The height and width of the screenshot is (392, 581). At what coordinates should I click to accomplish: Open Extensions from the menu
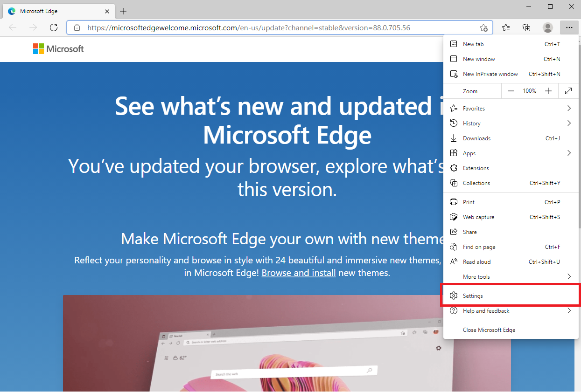511,168
